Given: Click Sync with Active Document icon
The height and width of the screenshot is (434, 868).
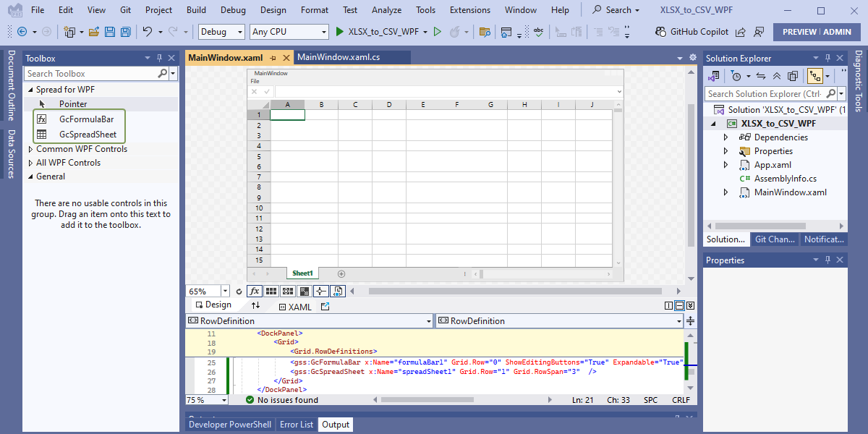Looking at the screenshot, I should (760, 75).
